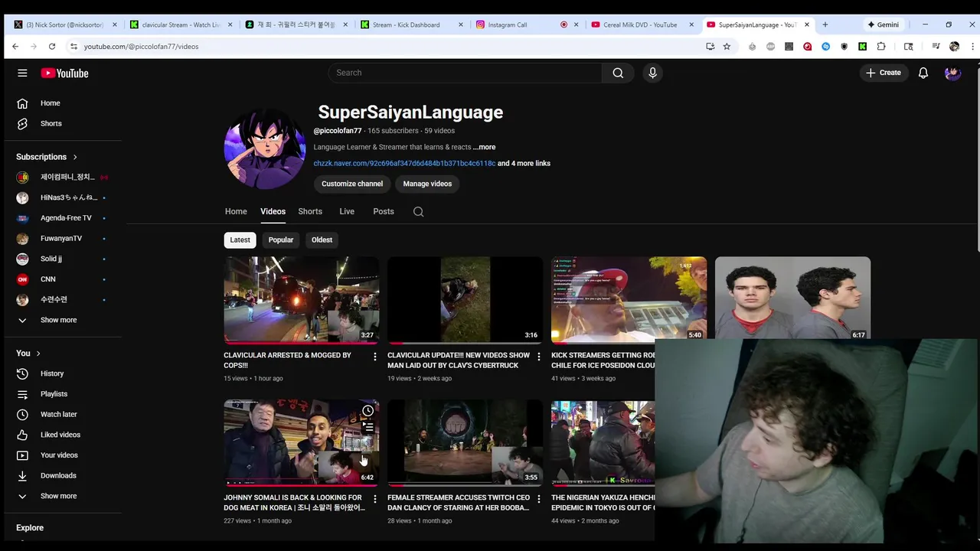Screen dimensions: 980x551
Task: Switch to the channel Posts tab
Action: (x=384, y=212)
